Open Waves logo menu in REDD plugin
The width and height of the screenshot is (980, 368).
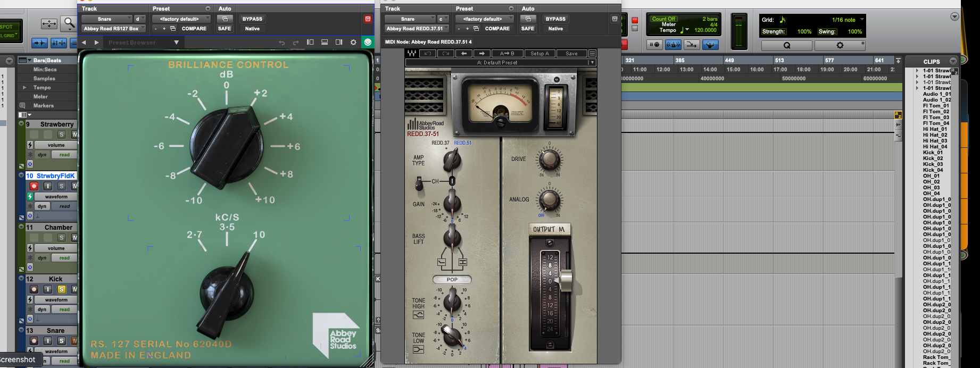412,54
